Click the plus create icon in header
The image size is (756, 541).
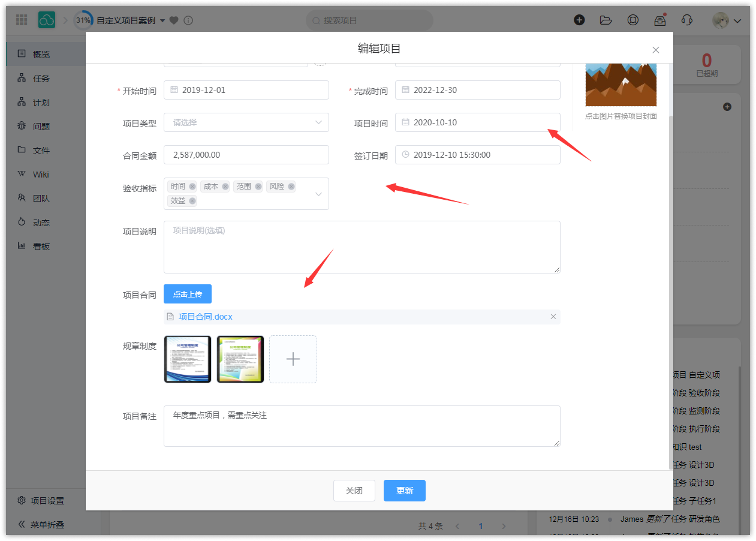(x=579, y=20)
